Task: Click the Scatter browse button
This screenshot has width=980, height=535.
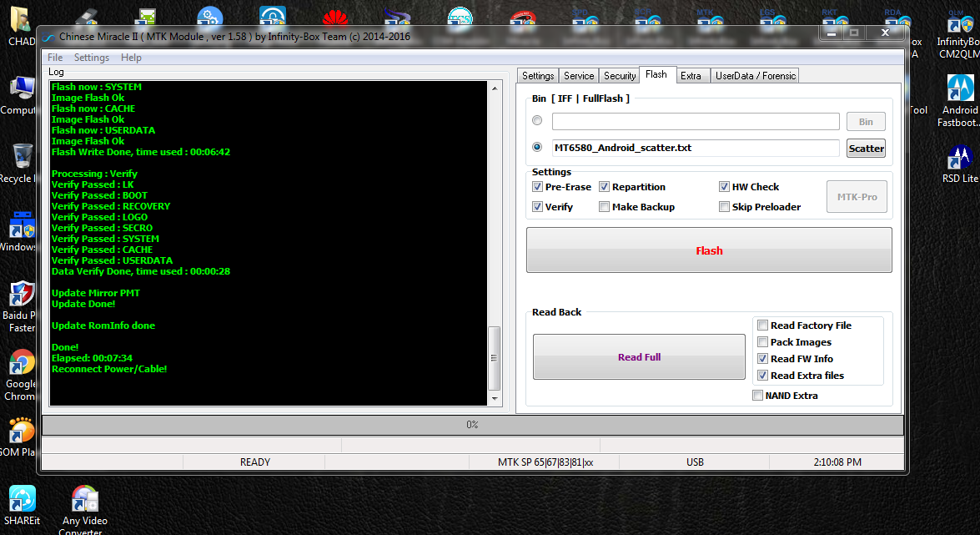Action: pos(866,149)
